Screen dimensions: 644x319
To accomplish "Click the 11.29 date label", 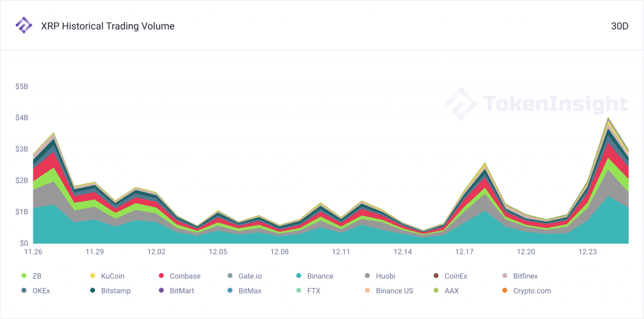I will tap(94, 252).
